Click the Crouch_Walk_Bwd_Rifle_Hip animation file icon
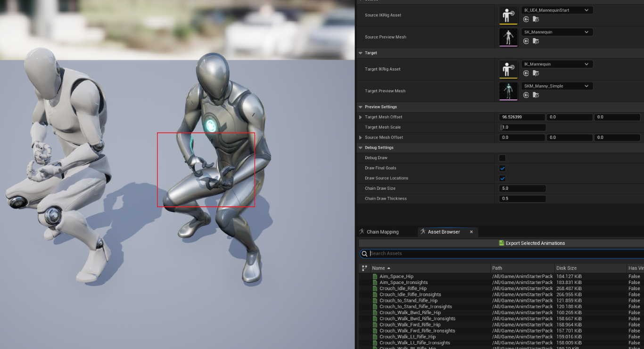This screenshot has width=644, height=349. [x=375, y=313]
